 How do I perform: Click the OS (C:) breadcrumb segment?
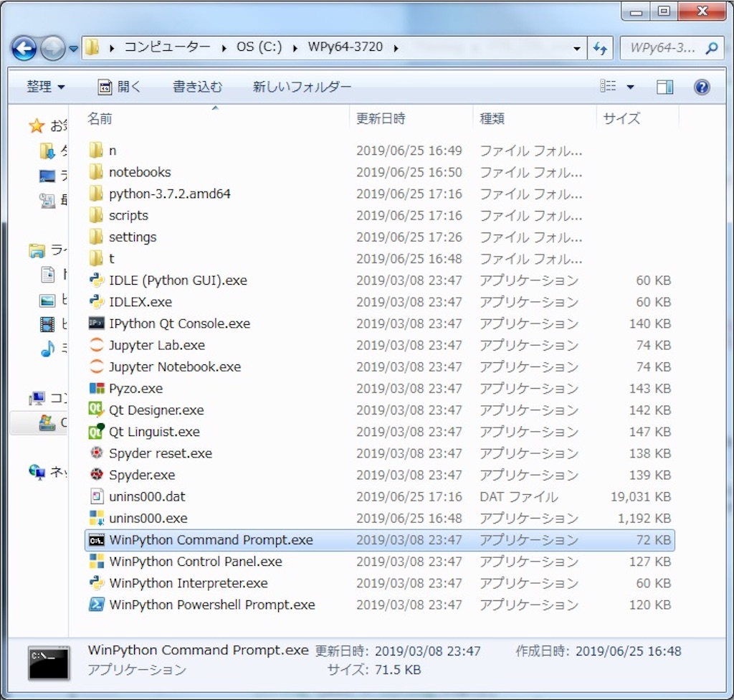click(x=259, y=47)
